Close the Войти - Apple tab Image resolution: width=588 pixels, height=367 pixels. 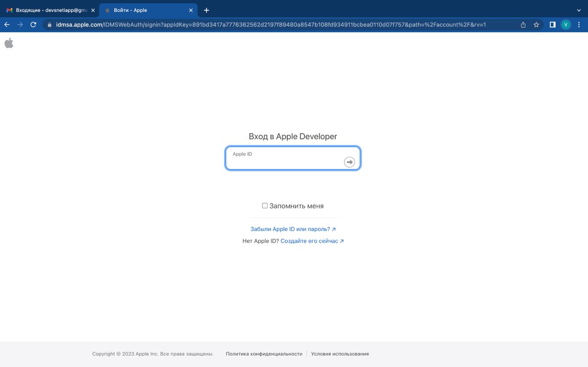191,10
